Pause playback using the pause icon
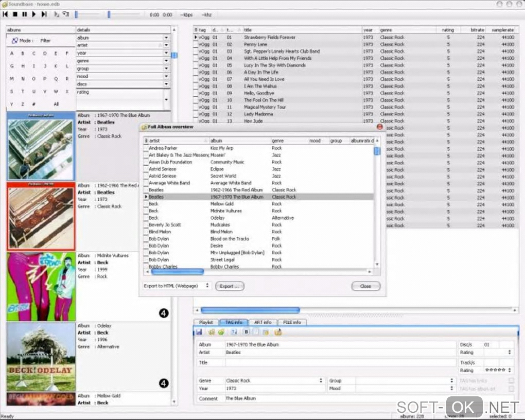525x420 pixels. (24, 14)
